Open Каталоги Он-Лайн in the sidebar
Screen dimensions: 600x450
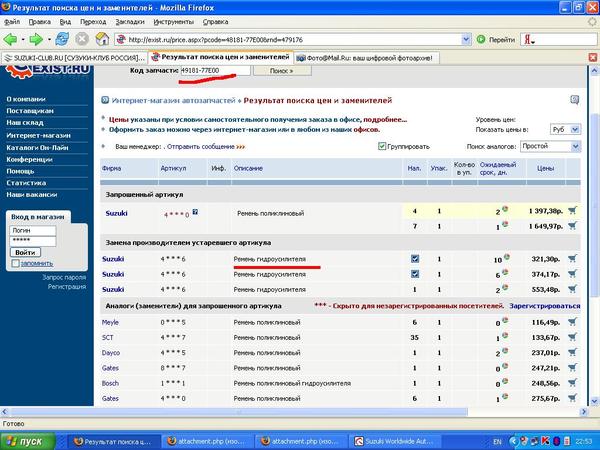(38, 147)
